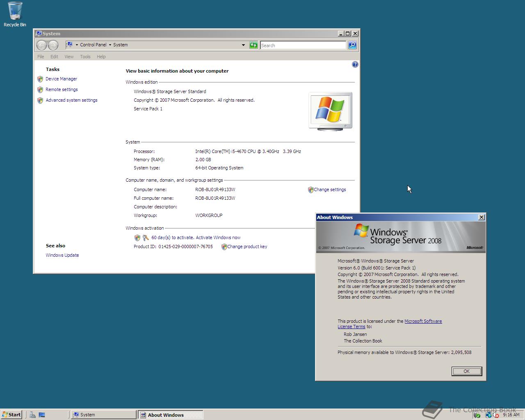The image size is (525, 420).
Task: Switch to System taskbar button
Action: click(x=104, y=415)
